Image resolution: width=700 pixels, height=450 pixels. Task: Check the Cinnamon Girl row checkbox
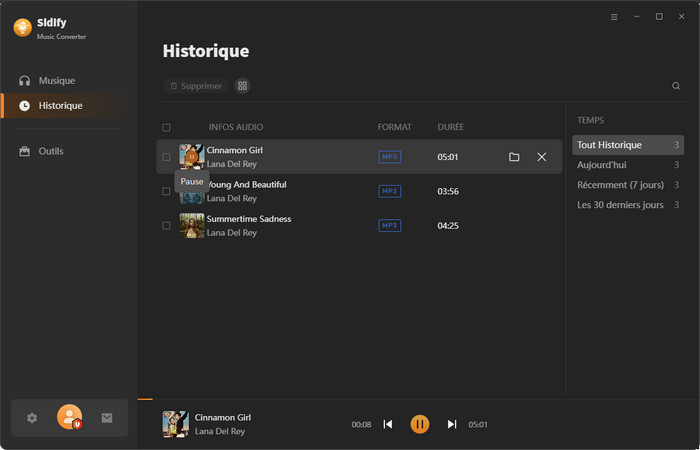coord(166,157)
